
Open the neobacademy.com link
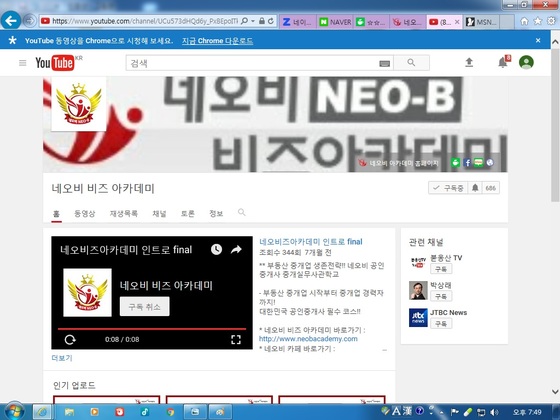pyautogui.click(x=308, y=339)
